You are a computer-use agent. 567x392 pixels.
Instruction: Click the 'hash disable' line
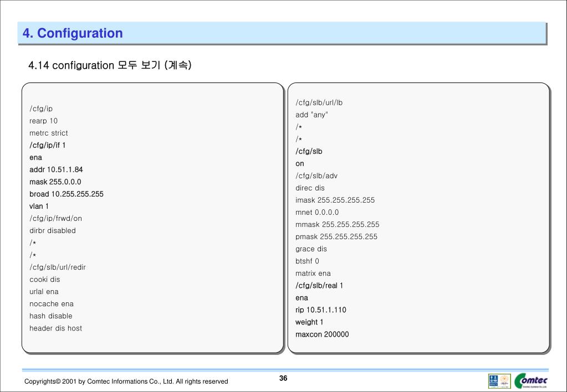(x=51, y=316)
